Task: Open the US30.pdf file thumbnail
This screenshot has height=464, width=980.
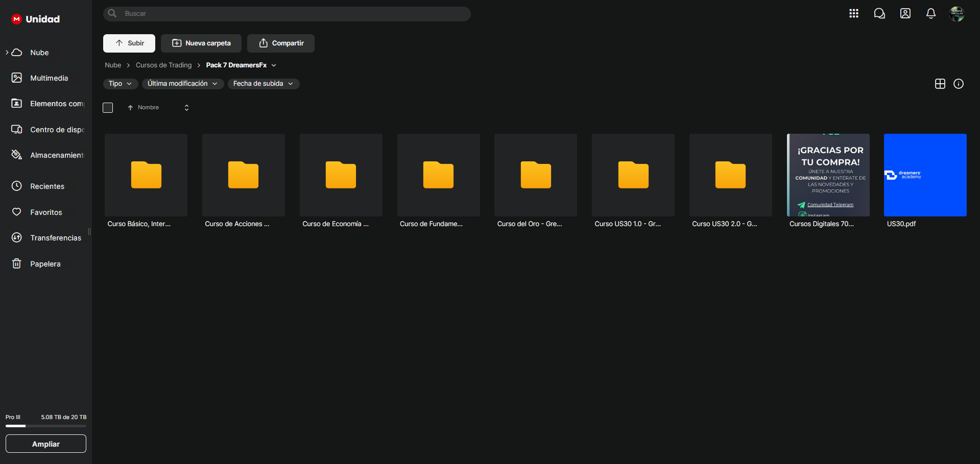Action: pyautogui.click(x=925, y=175)
